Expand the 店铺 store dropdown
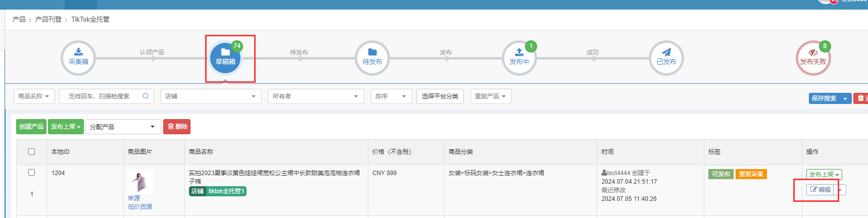The image size is (868, 218). (211, 96)
